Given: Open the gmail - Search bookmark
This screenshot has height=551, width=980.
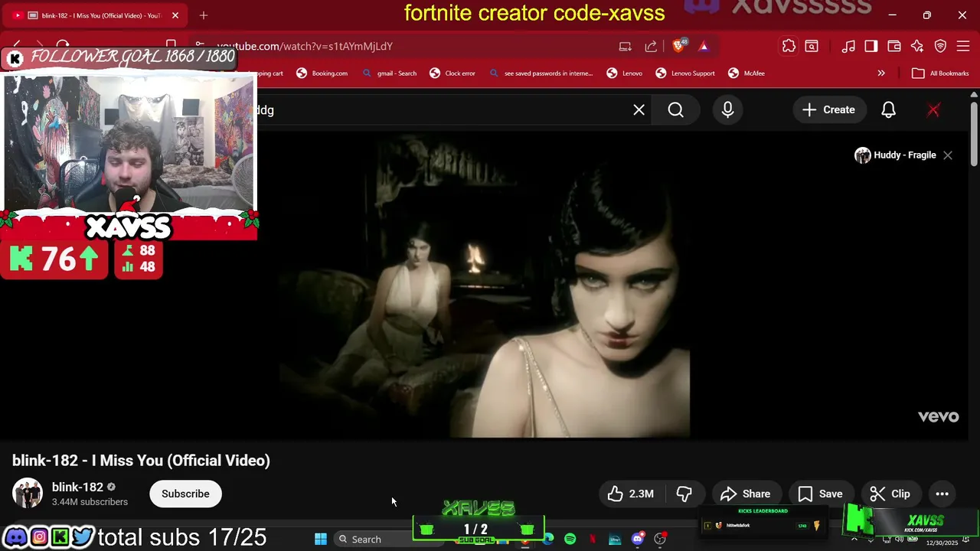Looking at the screenshot, I should click(390, 73).
